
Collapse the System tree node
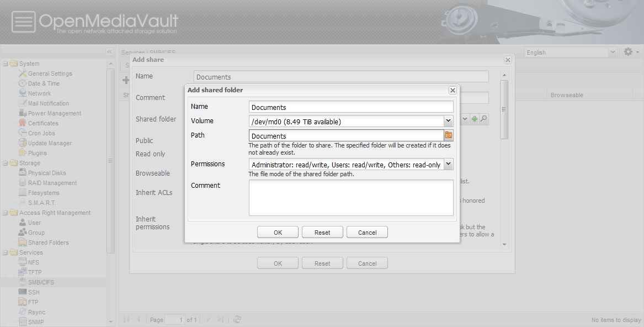[x=6, y=64]
